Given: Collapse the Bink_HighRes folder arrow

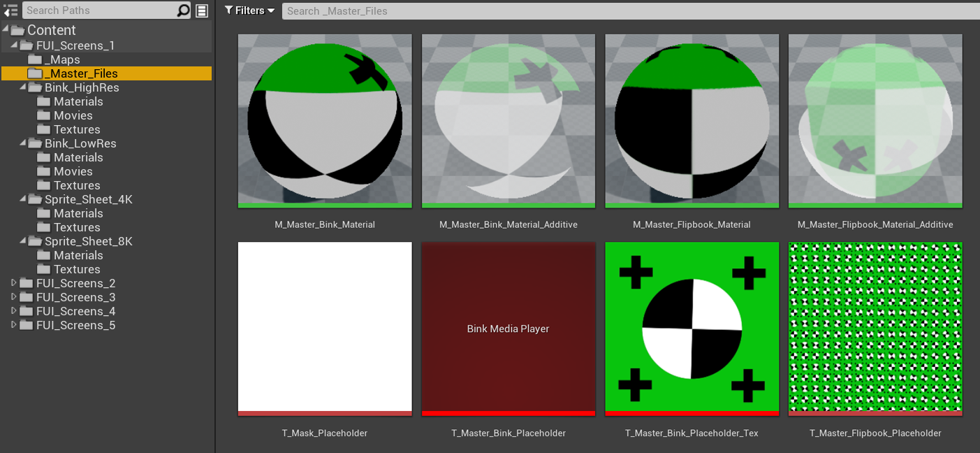Looking at the screenshot, I should point(23,87).
